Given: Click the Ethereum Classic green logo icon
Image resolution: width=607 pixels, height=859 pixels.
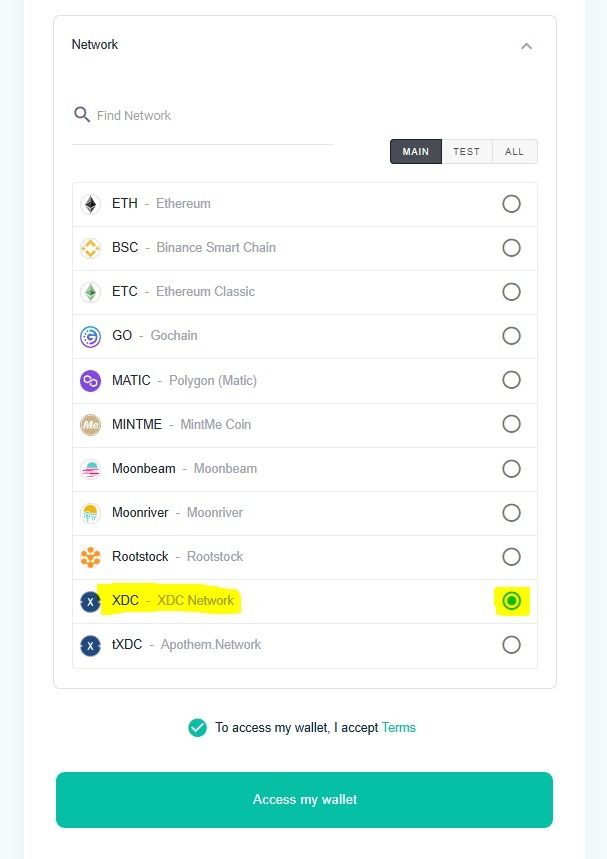Looking at the screenshot, I should [91, 292].
